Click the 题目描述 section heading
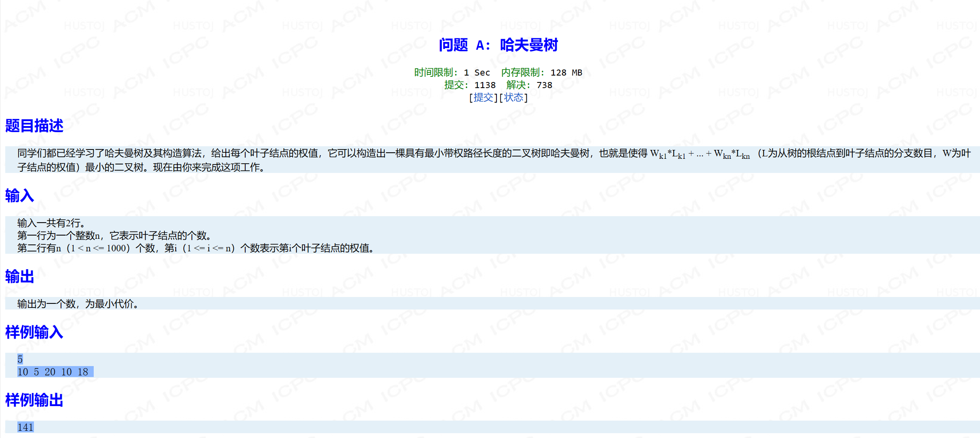The image size is (980, 438). coord(34,126)
